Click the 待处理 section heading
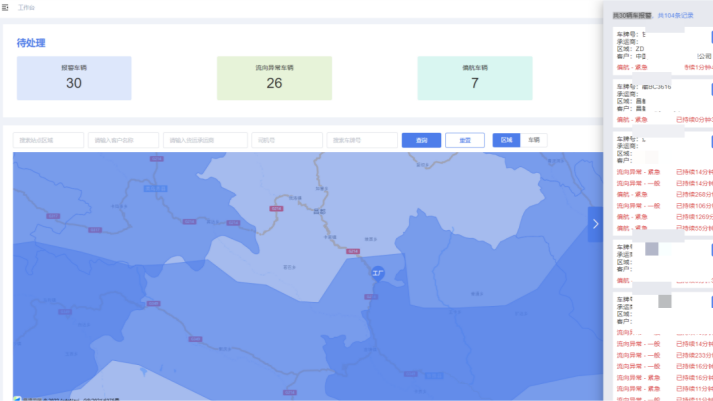Screen dimensions: 713x401 [31, 43]
